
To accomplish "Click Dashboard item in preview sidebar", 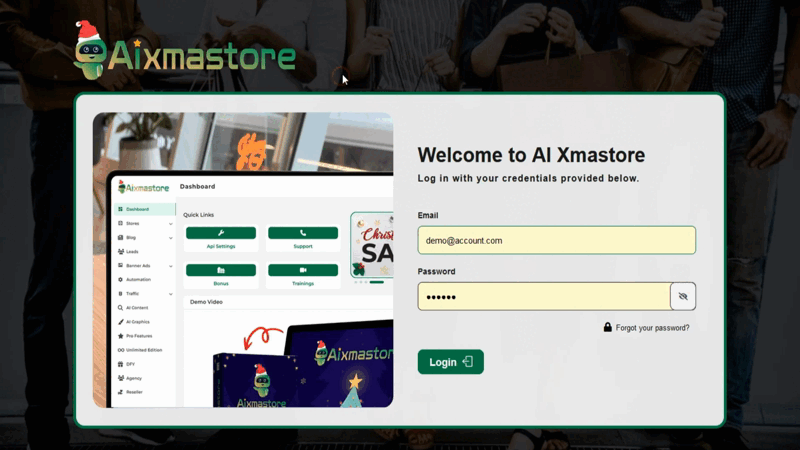I will tap(143, 209).
